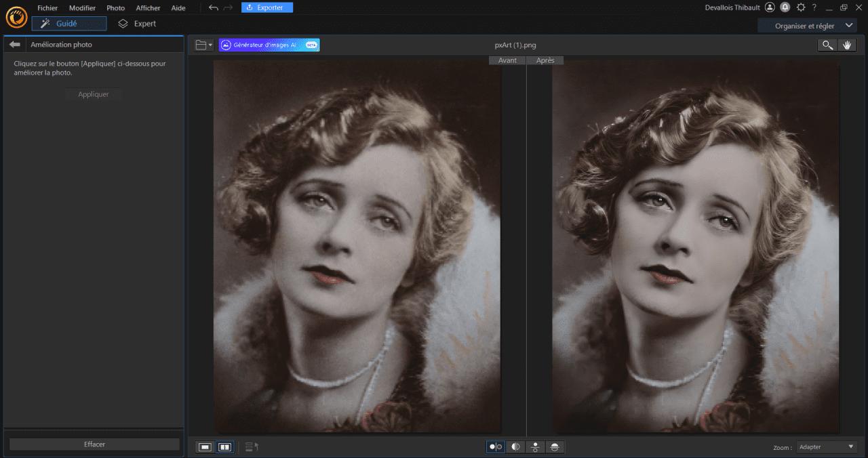Viewport: 868px width, 458px height.
Task: Select the hand pan tool
Action: 846,45
